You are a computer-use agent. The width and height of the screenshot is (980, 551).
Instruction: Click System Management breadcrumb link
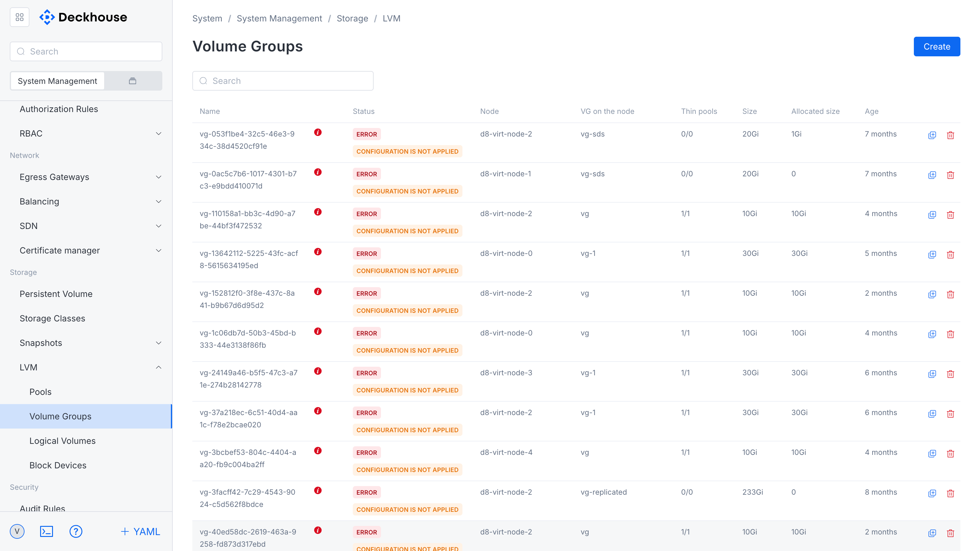click(279, 18)
